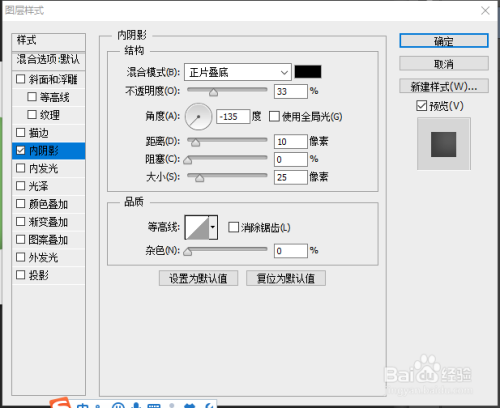Screen dimensions: 500x408
Task: Open the 等高线 contour curve thumbnail
Action: pos(197,227)
